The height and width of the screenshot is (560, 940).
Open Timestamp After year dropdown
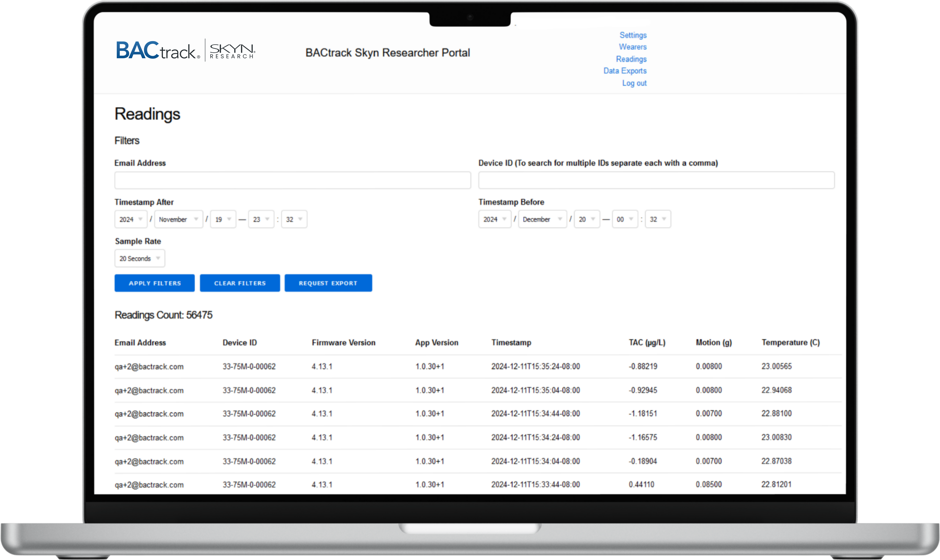click(130, 219)
